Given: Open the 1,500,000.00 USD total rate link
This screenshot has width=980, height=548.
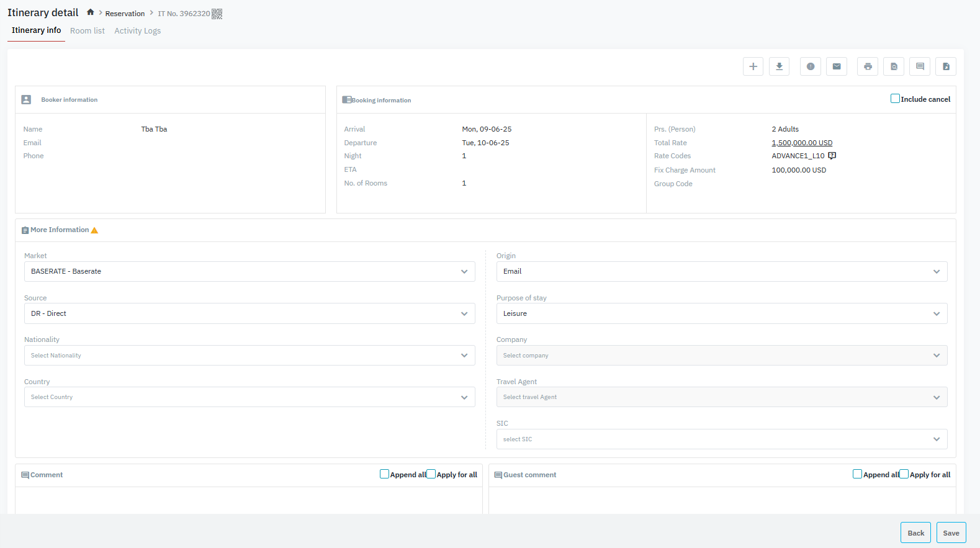Looking at the screenshot, I should coord(802,143).
